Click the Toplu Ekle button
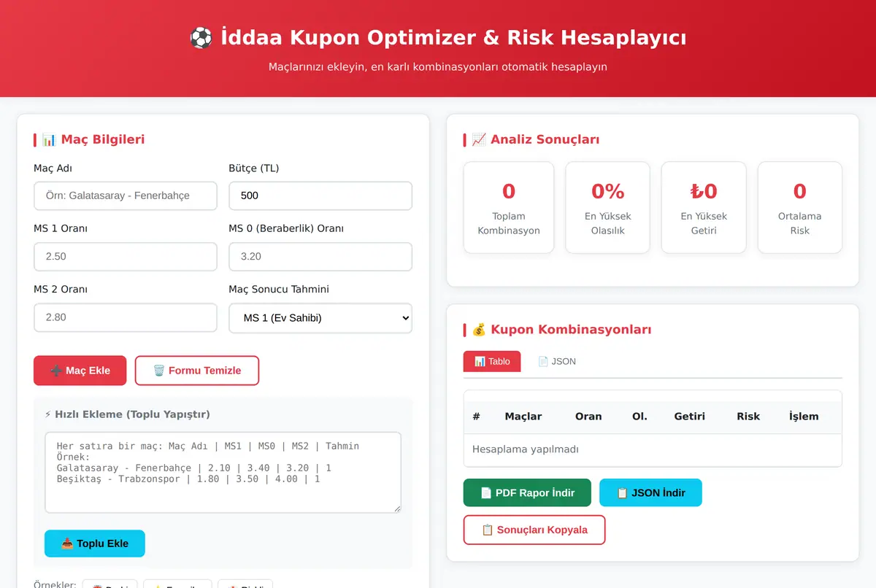 pyautogui.click(x=95, y=543)
